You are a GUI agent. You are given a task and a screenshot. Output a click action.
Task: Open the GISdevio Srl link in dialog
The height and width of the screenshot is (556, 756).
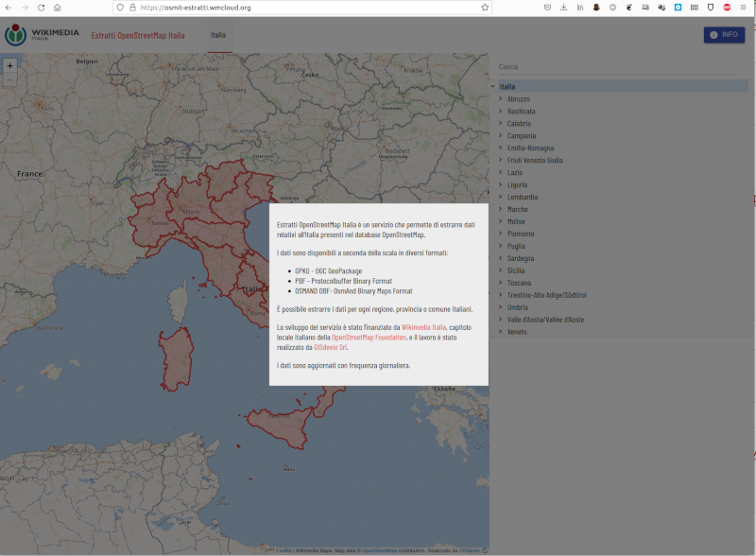(x=330, y=347)
